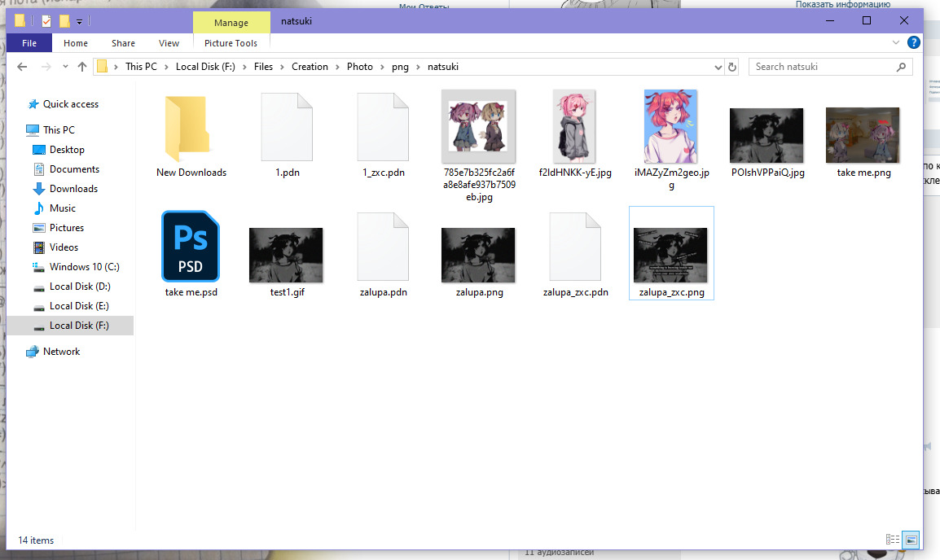The height and width of the screenshot is (560, 940).
Task: Click Local Disk (F:) in address path
Action: coord(205,67)
